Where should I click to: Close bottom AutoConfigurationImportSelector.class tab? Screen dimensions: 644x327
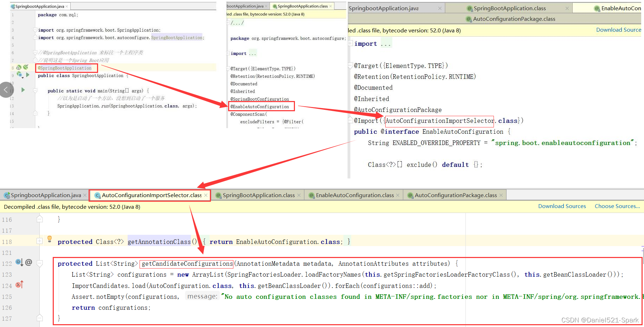tap(206, 195)
